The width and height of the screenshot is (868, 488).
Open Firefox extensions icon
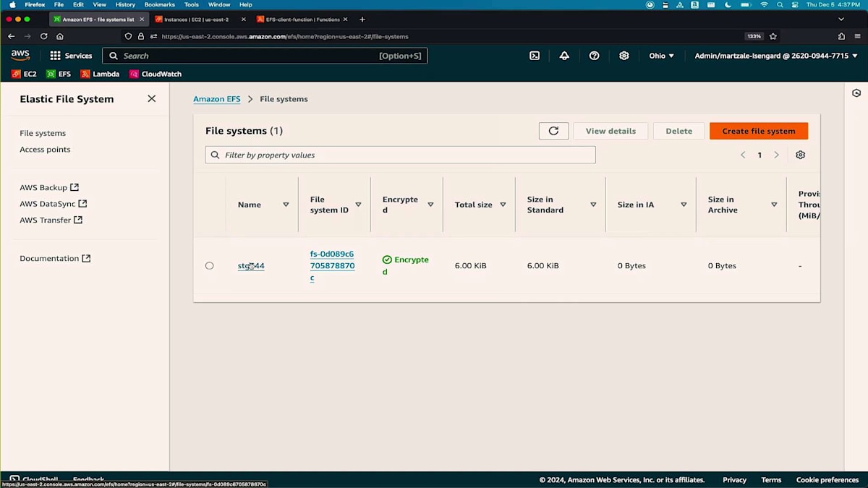click(x=841, y=36)
